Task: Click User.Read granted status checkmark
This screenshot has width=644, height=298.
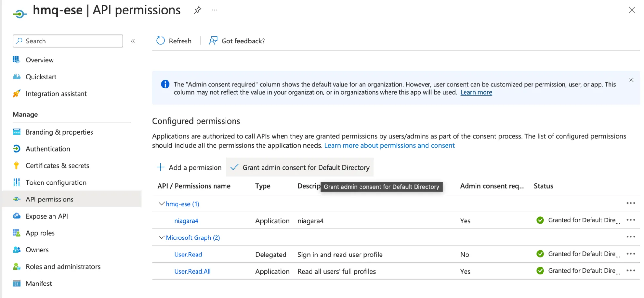Action: 540,254
